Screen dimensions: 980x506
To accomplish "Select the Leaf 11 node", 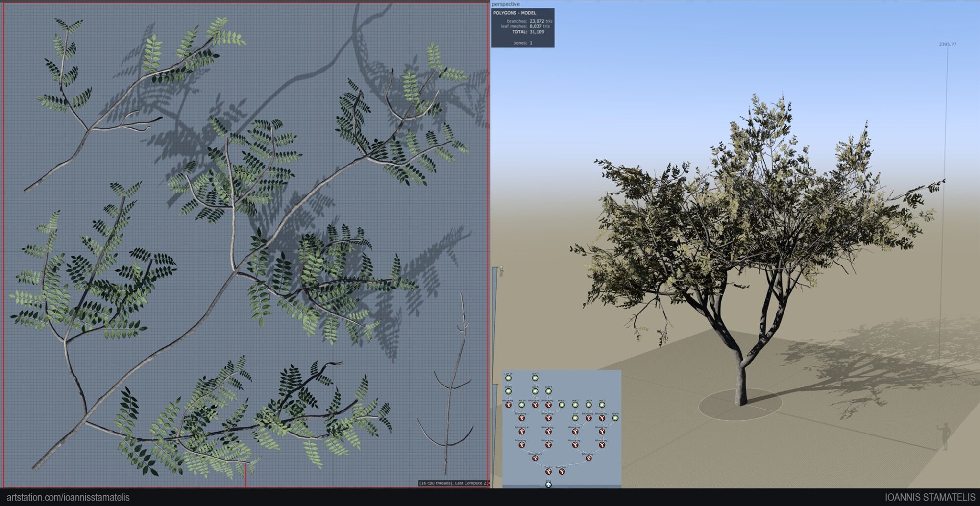I will [562, 405].
